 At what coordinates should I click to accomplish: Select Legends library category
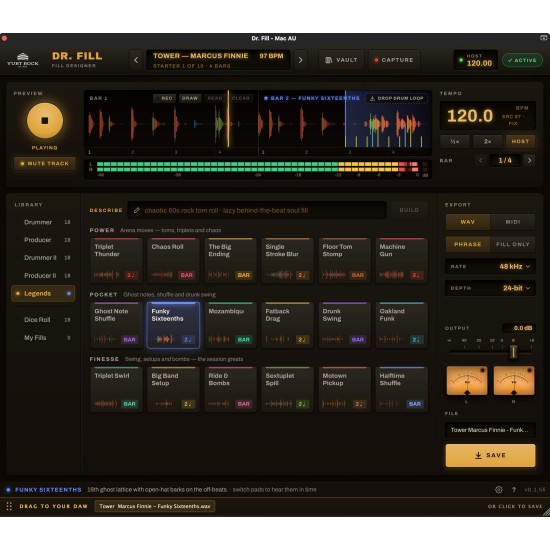(43, 293)
